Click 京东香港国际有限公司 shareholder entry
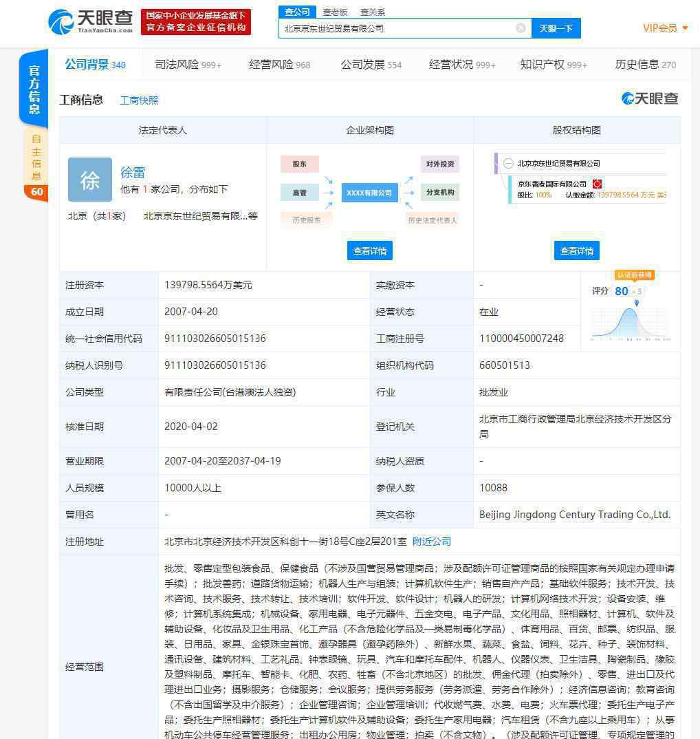This screenshot has height=739, width=700. [551, 184]
